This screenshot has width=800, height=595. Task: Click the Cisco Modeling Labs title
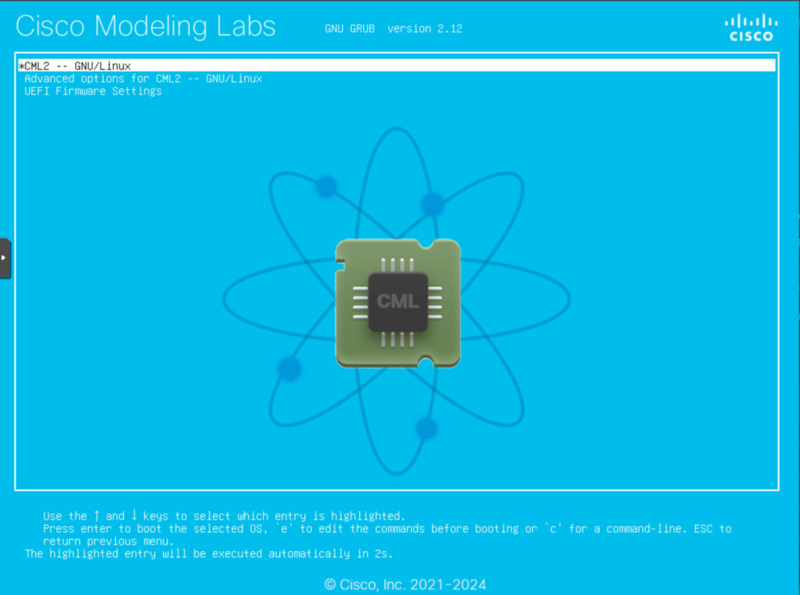point(145,26)
